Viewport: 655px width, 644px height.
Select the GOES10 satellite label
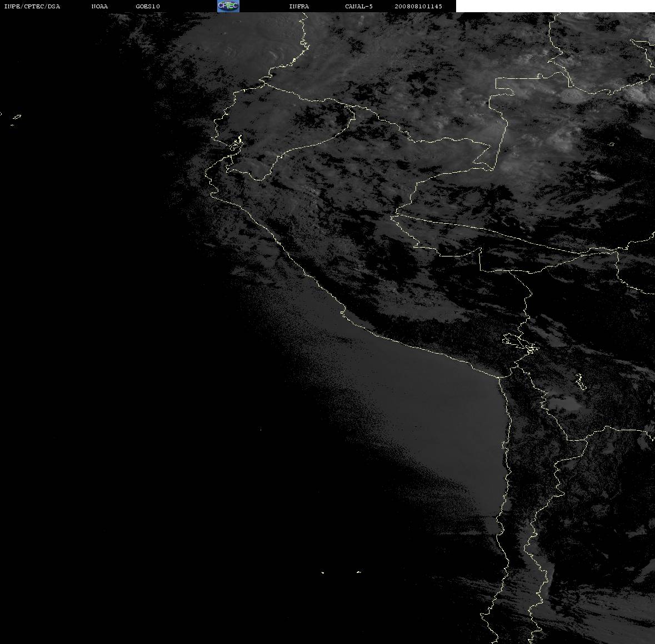[x=148, y=6]
